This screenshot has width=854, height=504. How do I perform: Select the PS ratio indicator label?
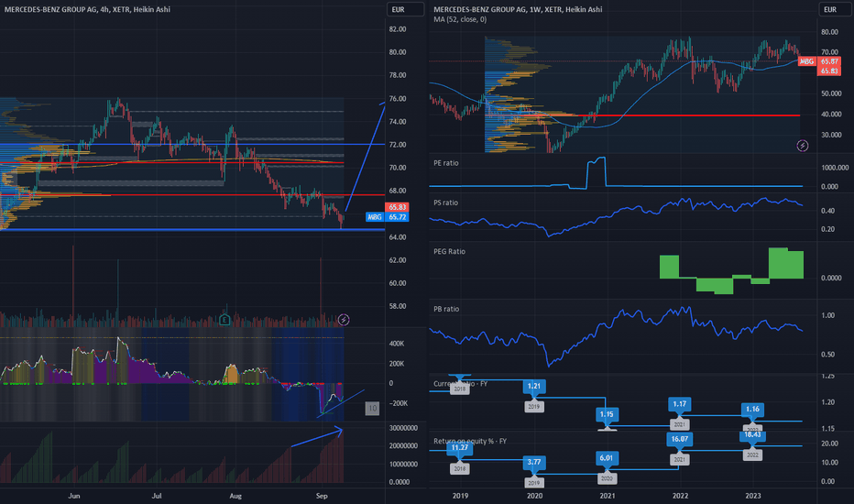pos(445,203)
